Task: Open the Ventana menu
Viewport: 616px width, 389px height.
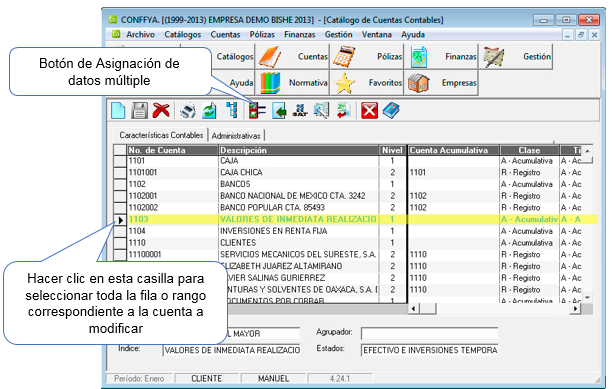Action: [x=376, y=35]
